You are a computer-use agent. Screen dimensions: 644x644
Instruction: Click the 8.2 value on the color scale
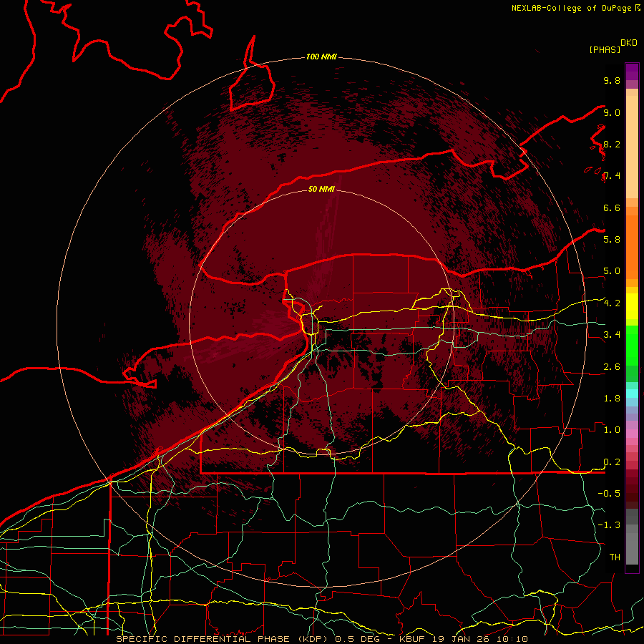[612, 144]
